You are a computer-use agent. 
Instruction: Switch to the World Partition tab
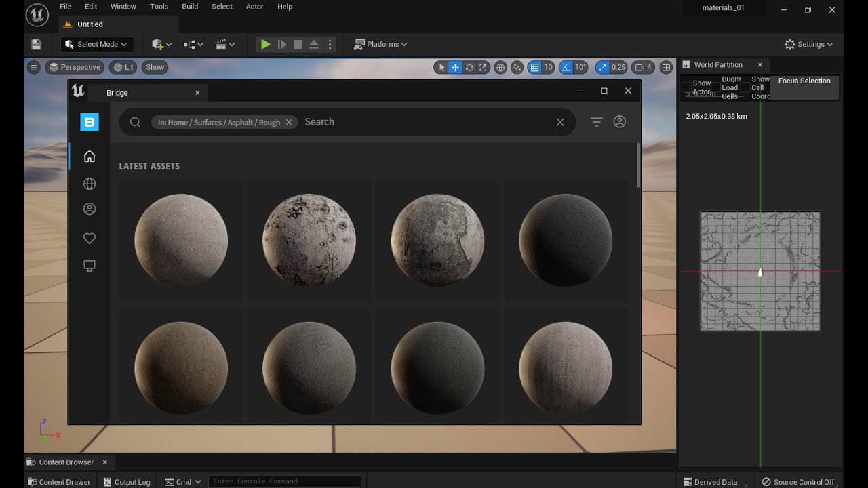[717, 65]
